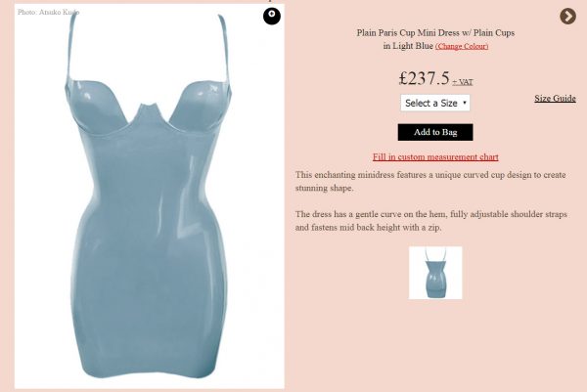Open Fill in custom measurement chart link

[x=435, y=157]
